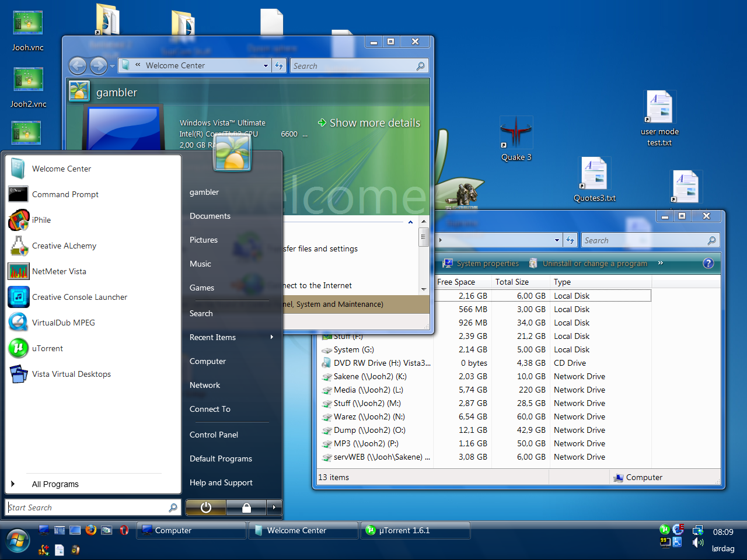Open Network from the Start menu

click(x=205, y=385)
